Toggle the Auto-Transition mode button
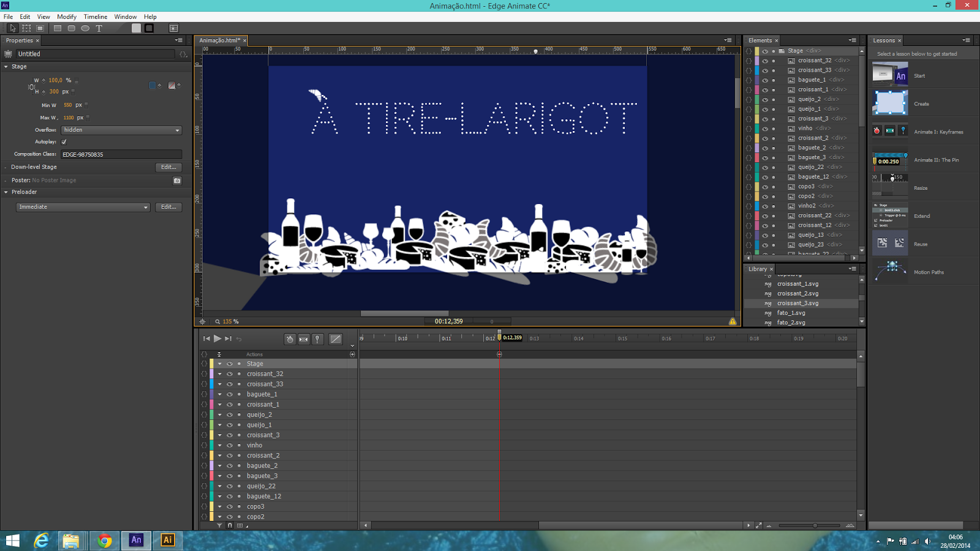The height and width of the screenshot is (551, 980). [304, 339]
